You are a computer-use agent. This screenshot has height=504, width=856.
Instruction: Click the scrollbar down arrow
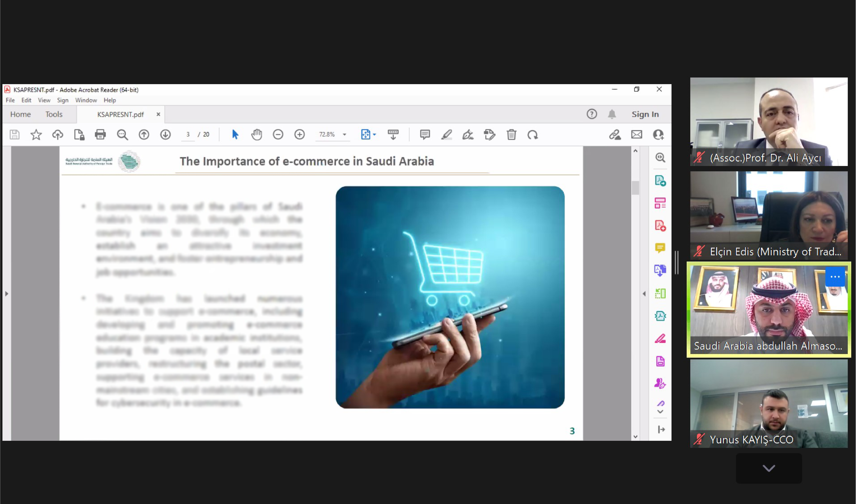[x=635, y=437]
